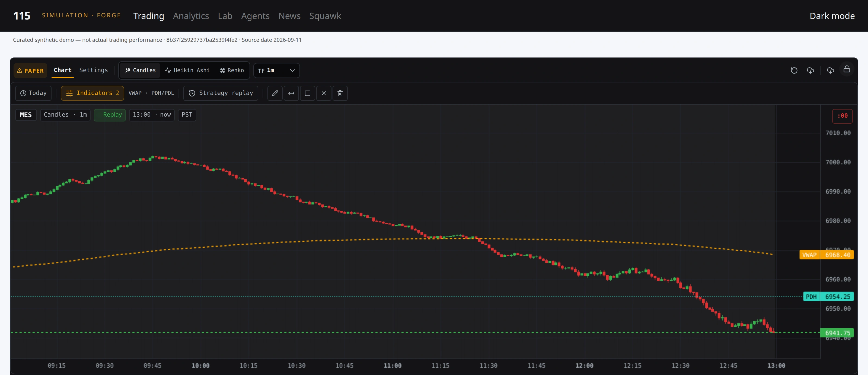Screen dimensions: 868x375
Task: Open the TF 1m timeframe dropdown
Action: point(276,70)
